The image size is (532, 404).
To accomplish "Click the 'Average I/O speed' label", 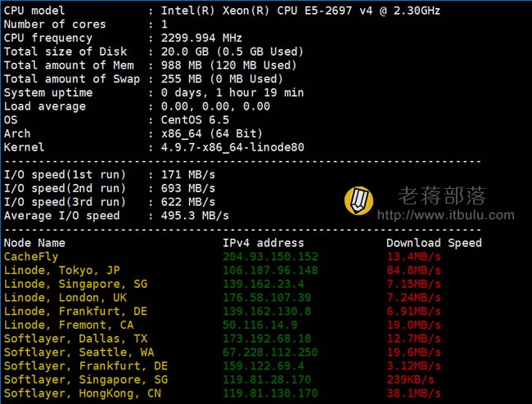I will pos(61,216).
